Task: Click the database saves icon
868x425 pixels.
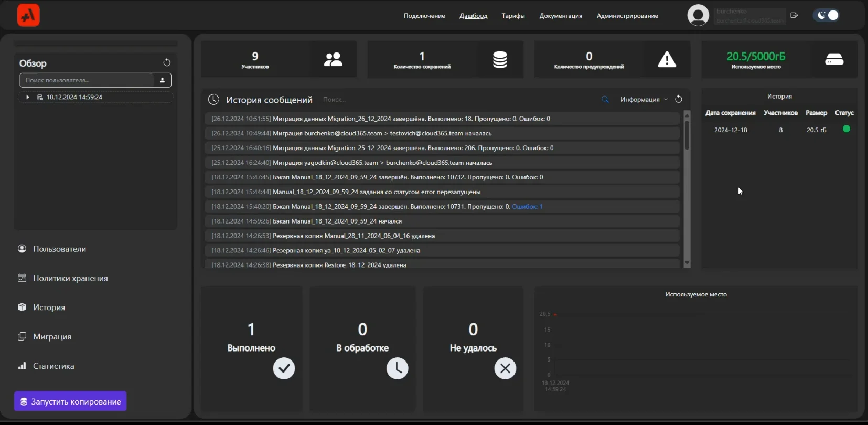Action: pyautogui.click(x=500, y=59)
